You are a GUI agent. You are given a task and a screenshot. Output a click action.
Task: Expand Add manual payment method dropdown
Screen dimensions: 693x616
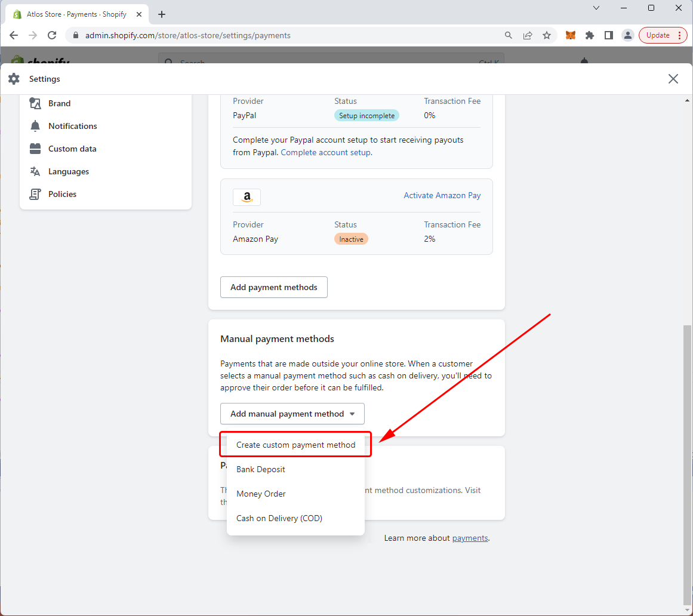(x=292, y=414)
